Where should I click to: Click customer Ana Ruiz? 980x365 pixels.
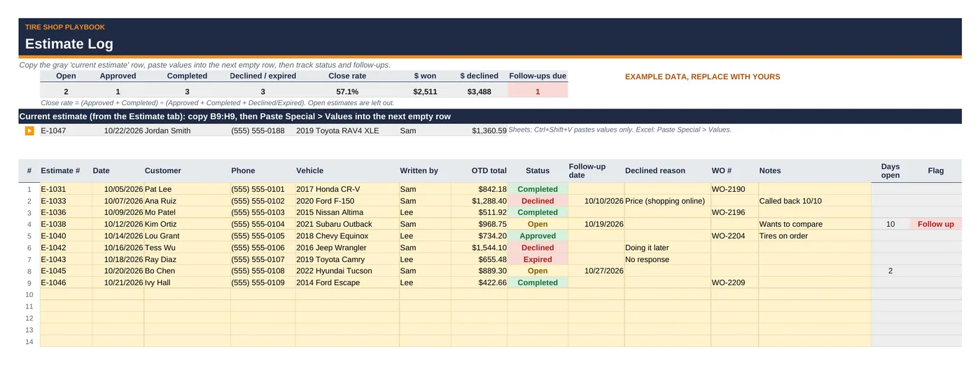coord(187,201)
